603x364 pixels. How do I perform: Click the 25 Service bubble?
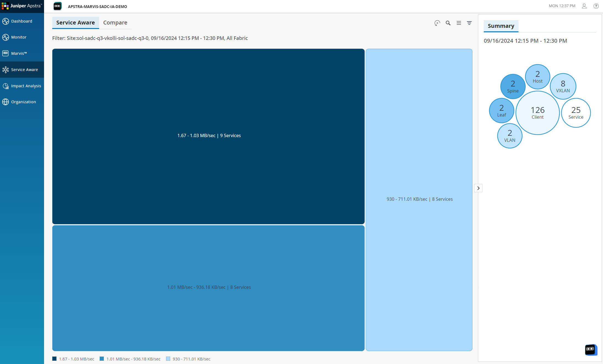point(576,113)
